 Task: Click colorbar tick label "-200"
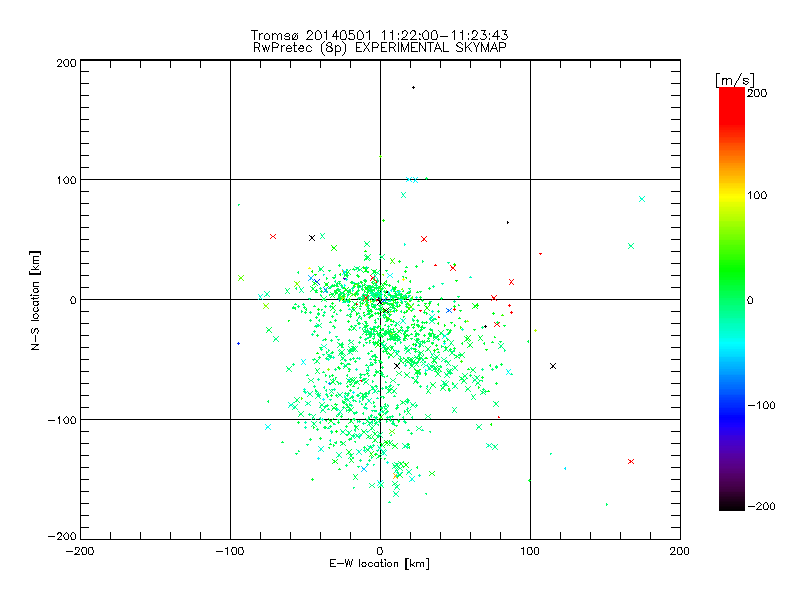[x=761, y=506]
